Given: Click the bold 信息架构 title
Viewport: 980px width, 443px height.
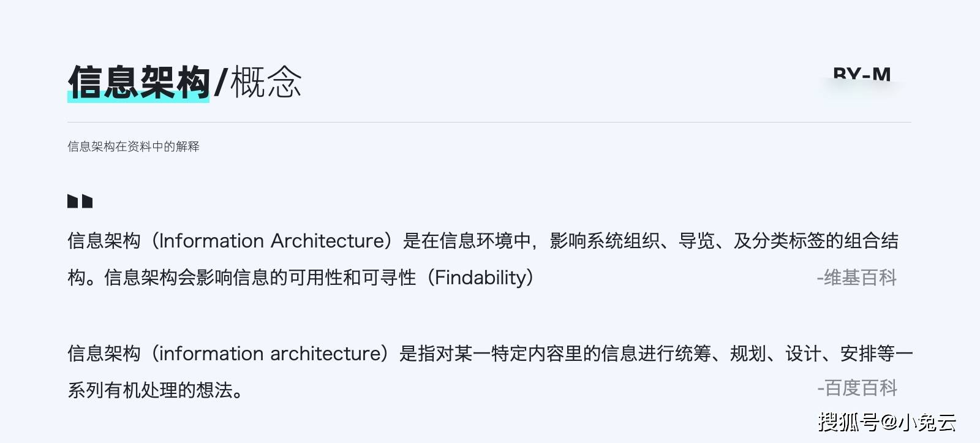Looking at the screenshot, I should pyautogui.click(x=139, y=82).
